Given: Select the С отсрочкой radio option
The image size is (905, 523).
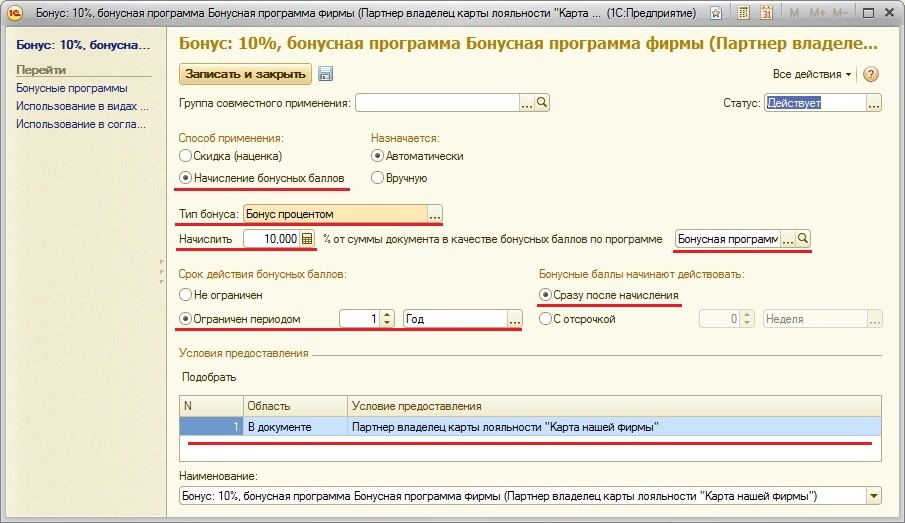Looking at the screenshot, I should click(545, 319).
